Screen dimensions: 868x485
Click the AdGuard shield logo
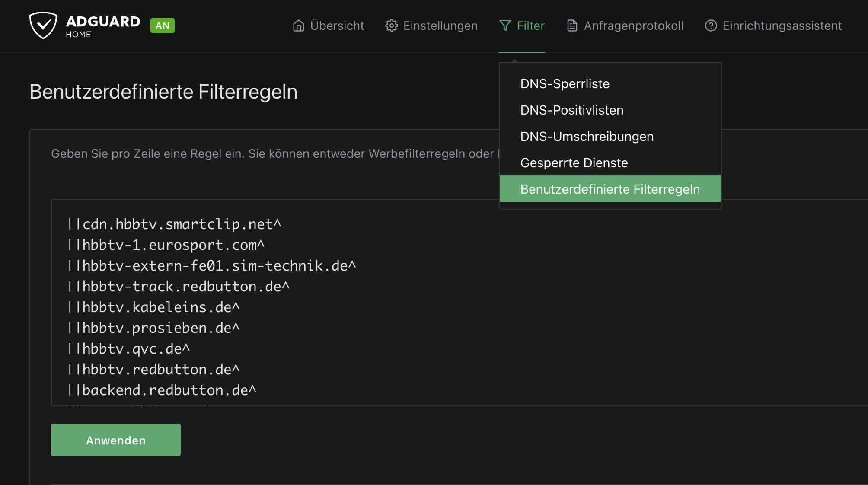tap(43, 26)
